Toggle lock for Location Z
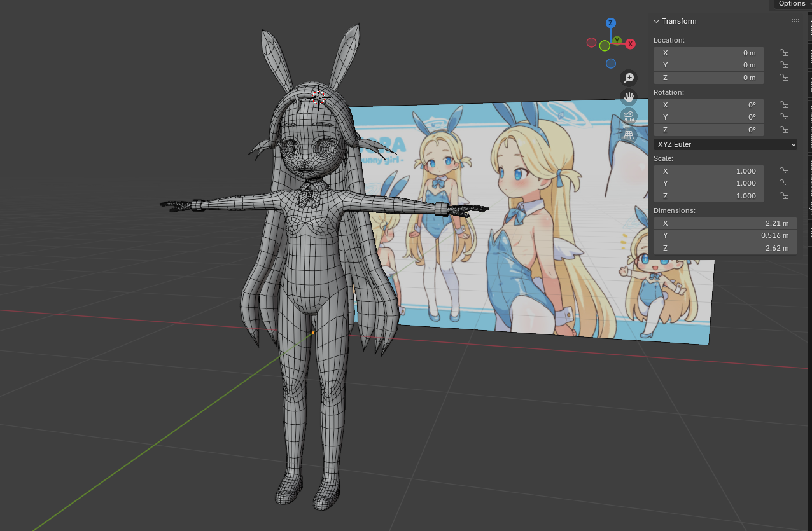Screen dimensions: 812x531 (785, 78)
